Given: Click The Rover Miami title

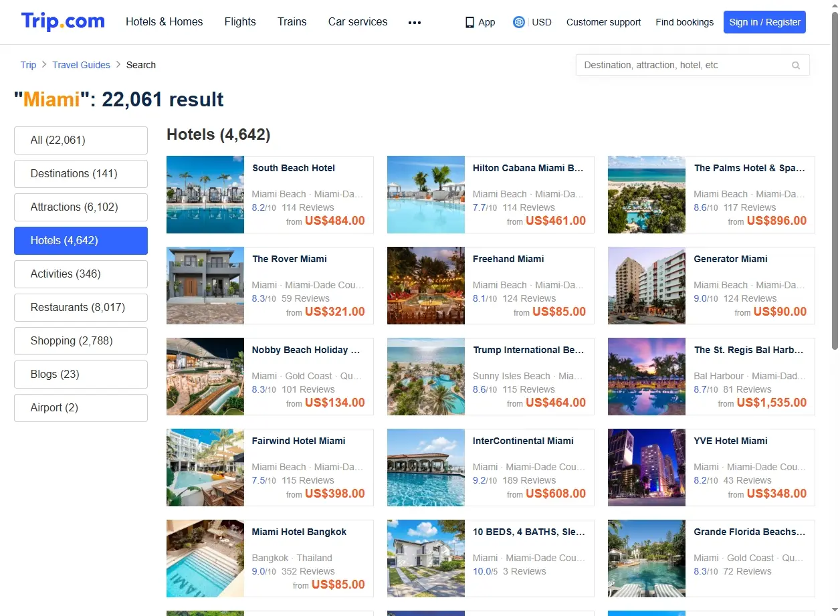Looking at the screenshot, I should tap(290, 260).
